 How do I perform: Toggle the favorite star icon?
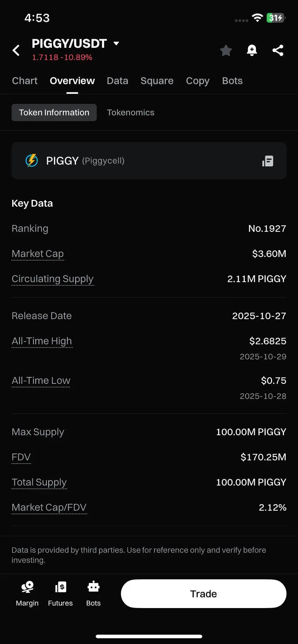(226, 50)
